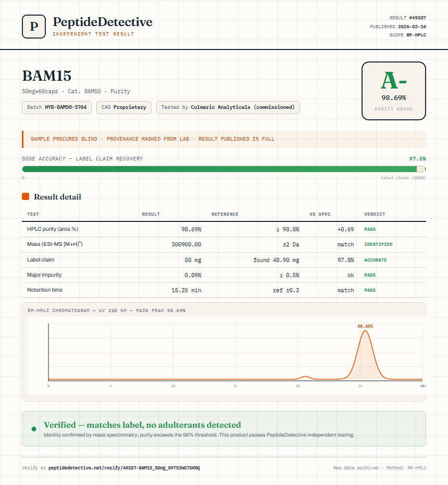Click the RESULT #49287 header text
Image resolution: width=448 pixels, height=485 pixels.
[x=407, y=18]
